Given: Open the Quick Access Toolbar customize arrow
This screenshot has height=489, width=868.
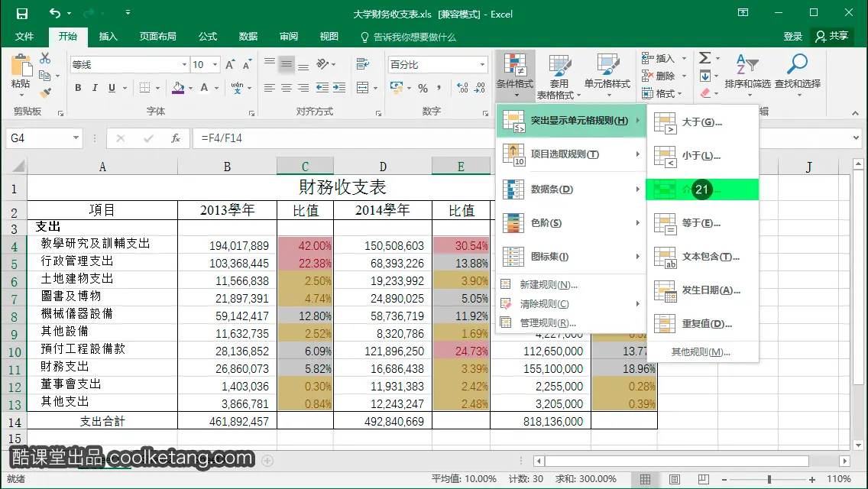Looking at the screenshot, I should (x=128, y=12).
